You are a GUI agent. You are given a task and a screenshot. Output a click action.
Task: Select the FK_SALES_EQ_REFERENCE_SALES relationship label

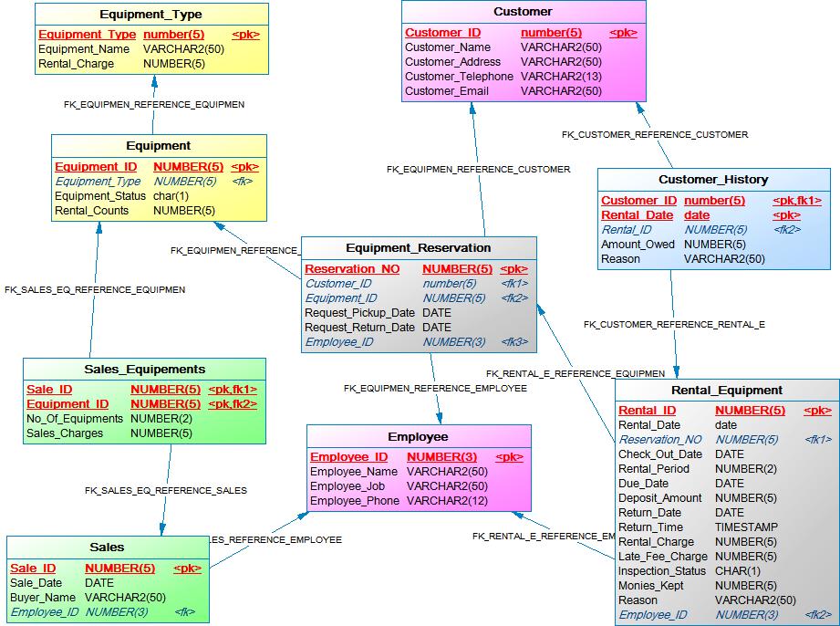point(165,491)
